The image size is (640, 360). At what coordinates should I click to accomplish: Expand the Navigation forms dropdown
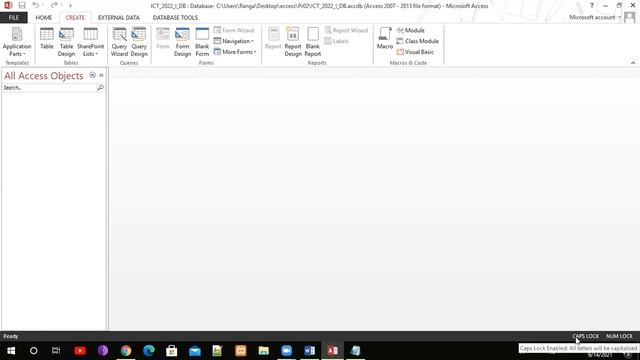(x=233, y=41)
